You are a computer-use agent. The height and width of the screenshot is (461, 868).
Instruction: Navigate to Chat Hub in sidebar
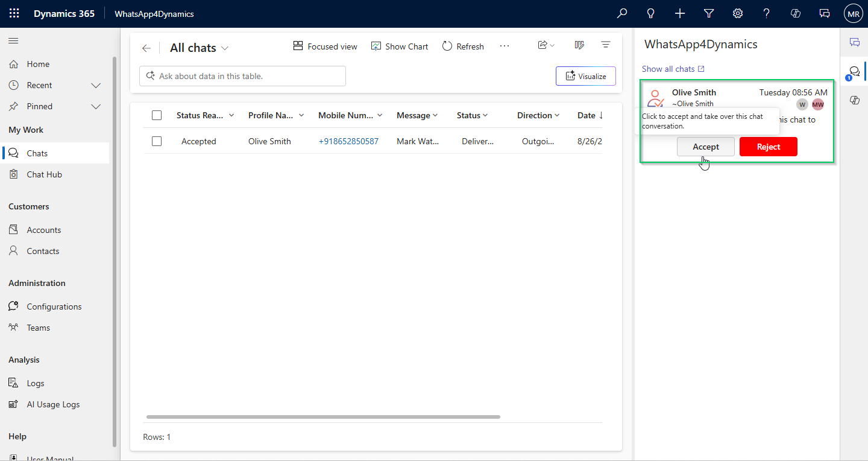click(x=44, y=174)
